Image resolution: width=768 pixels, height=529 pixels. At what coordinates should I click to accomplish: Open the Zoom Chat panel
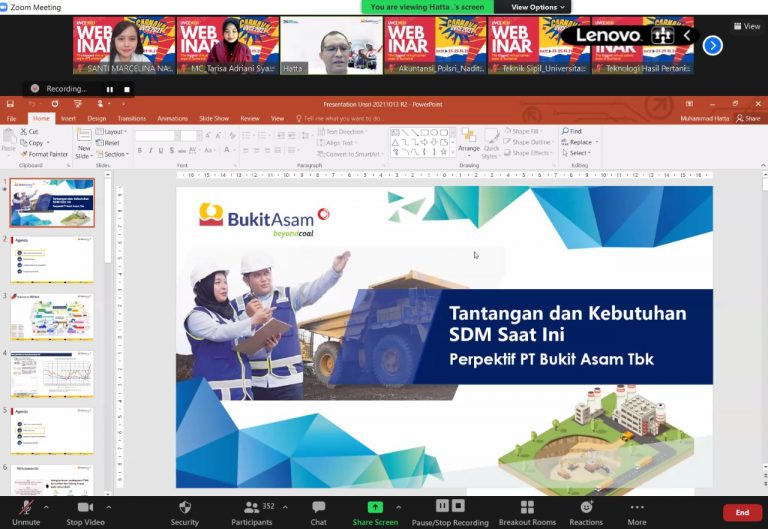pos(318,513)
